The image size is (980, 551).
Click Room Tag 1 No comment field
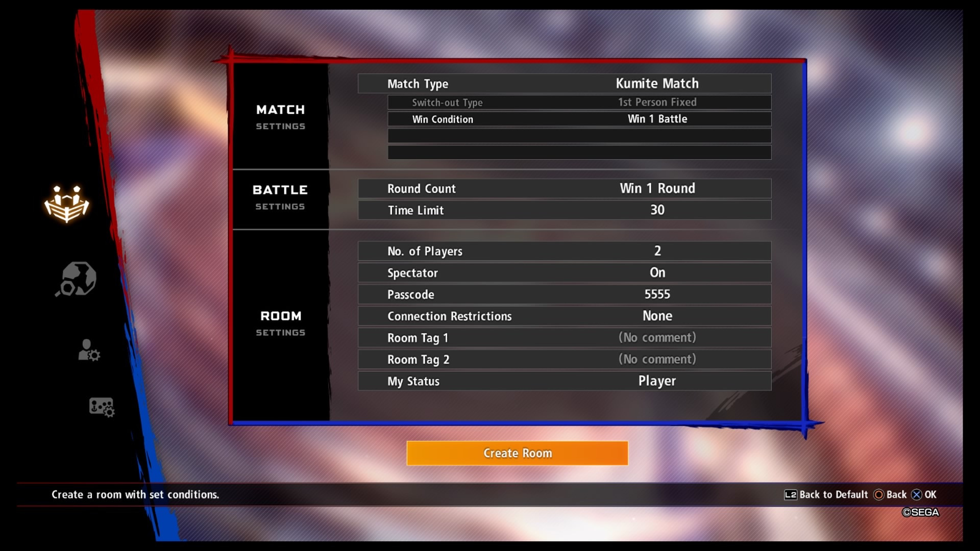(x=657, y=338)
